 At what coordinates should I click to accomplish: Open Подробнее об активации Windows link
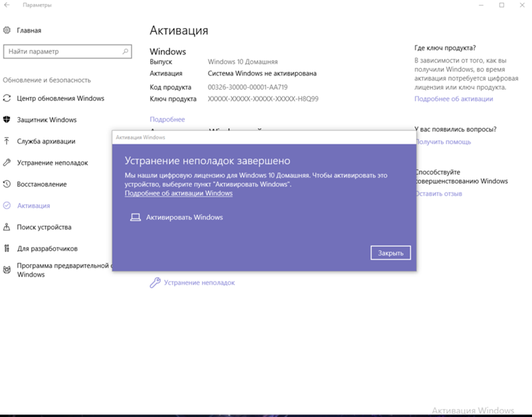[178, 193]
